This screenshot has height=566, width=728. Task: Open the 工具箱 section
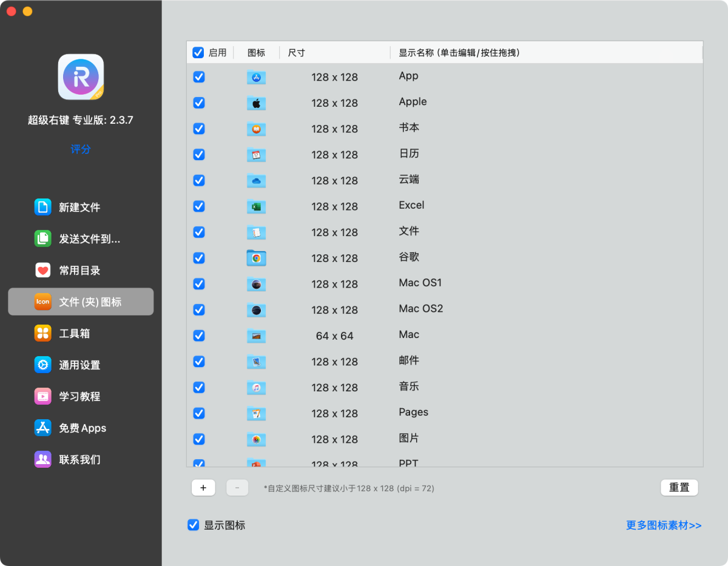[x=81, y=334]
